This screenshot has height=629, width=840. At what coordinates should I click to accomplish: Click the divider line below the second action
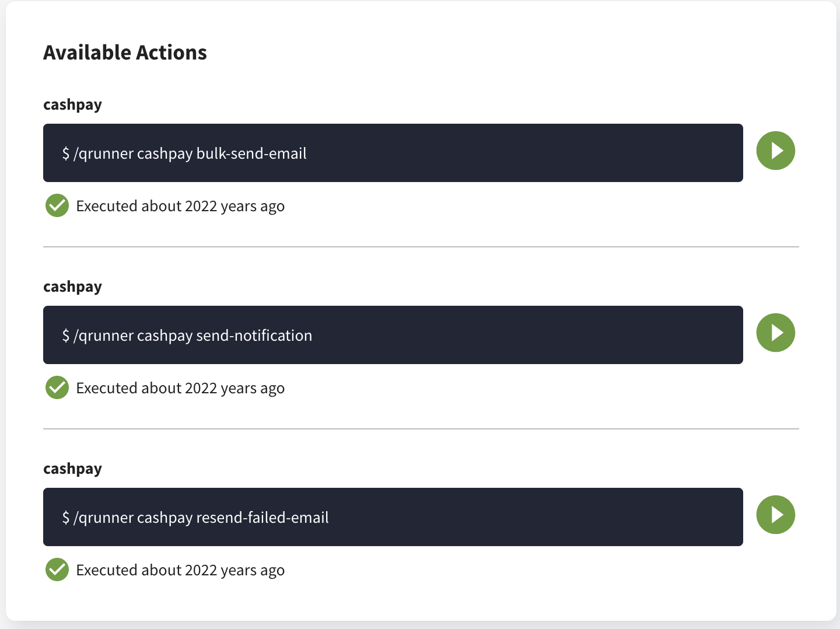(421, 429)
